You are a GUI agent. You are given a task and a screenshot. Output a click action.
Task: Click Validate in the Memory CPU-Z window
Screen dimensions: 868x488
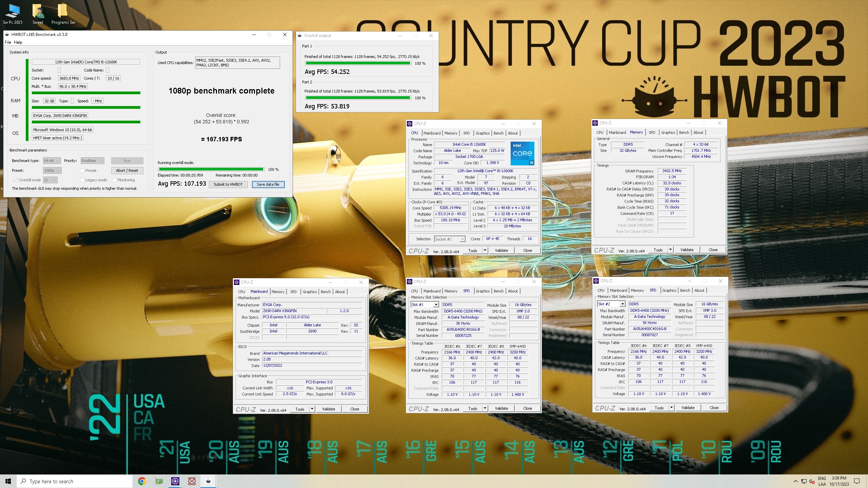(687, 250)
